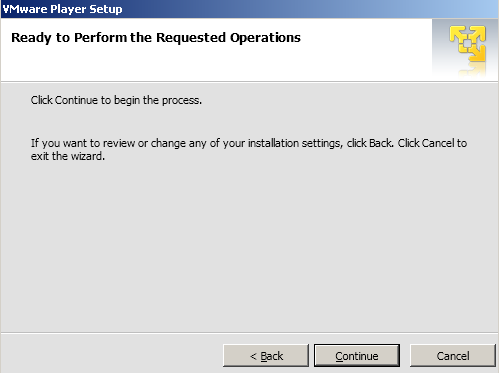This screenshot has width=499, height=374.
Task: Click the 'exit the wizard.' text line
Action: (68, 156)
